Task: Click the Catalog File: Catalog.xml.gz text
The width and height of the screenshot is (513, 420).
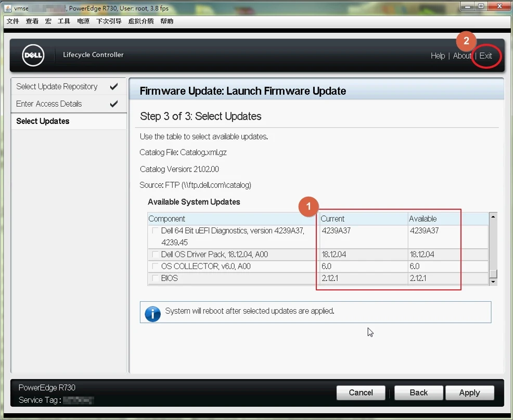Action: point(183,152)
